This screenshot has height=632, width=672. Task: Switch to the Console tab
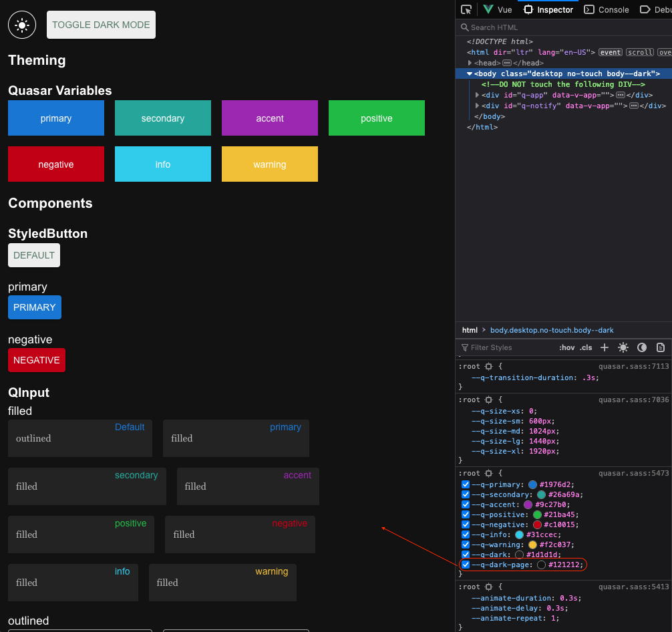pos(605,9)
